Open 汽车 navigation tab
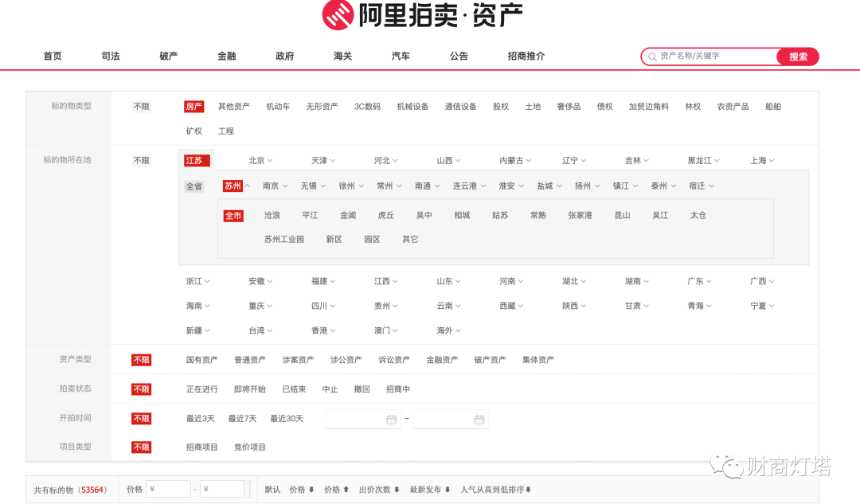This screenshot has width=860, height=504. [401, 56]
